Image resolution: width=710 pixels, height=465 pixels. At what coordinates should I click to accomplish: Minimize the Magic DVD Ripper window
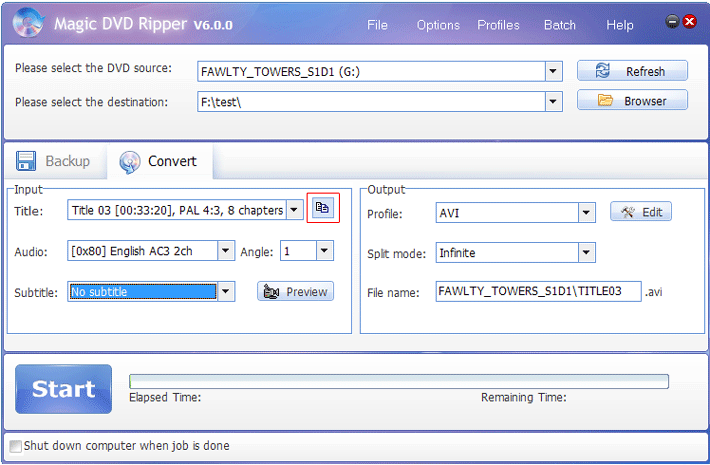point(672,21)
